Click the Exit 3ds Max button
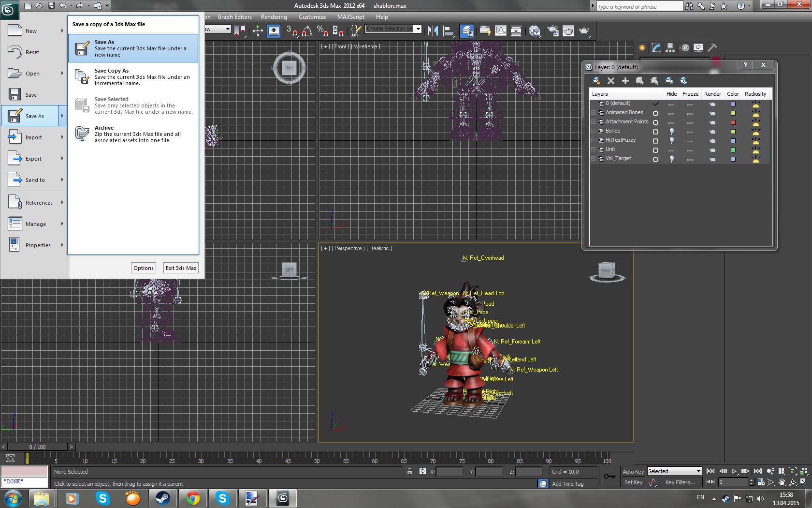Screen dimensions: 812x508 point(181,268)
